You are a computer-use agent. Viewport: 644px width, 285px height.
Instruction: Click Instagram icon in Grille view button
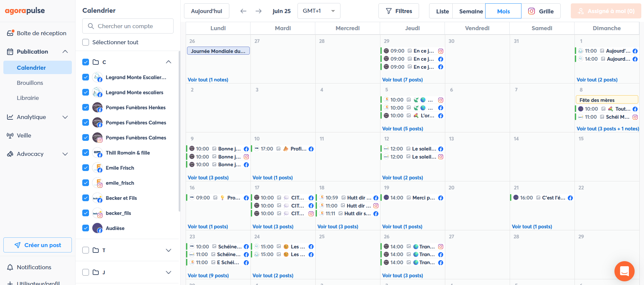click(532, 11)
